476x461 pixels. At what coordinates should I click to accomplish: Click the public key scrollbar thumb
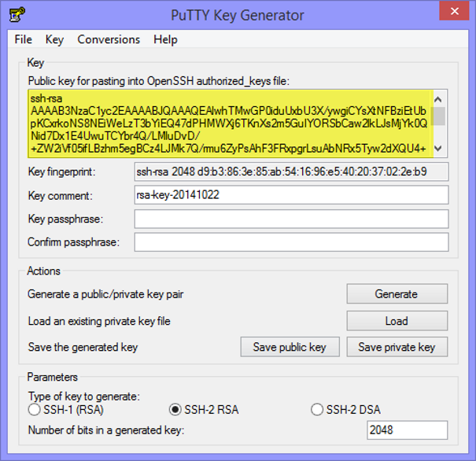click(x=439, y=116)
